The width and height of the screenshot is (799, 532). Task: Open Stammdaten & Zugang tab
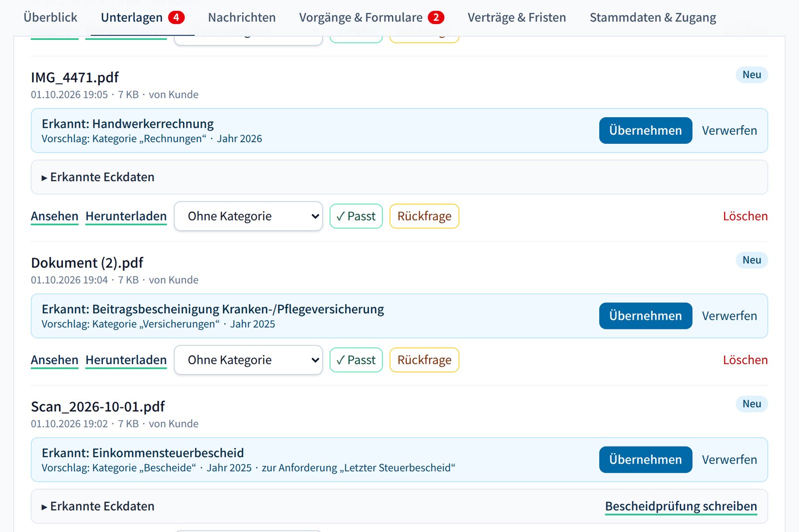click(653, 17)
